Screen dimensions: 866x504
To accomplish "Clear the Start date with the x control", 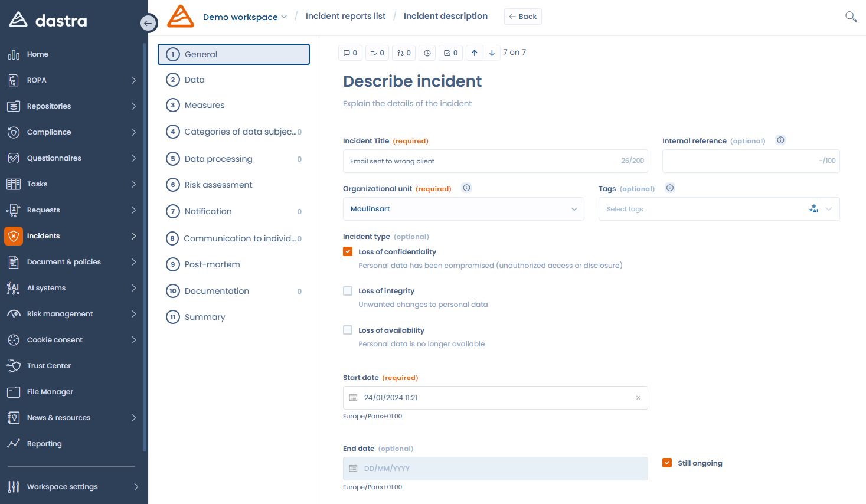I will 638,398.
